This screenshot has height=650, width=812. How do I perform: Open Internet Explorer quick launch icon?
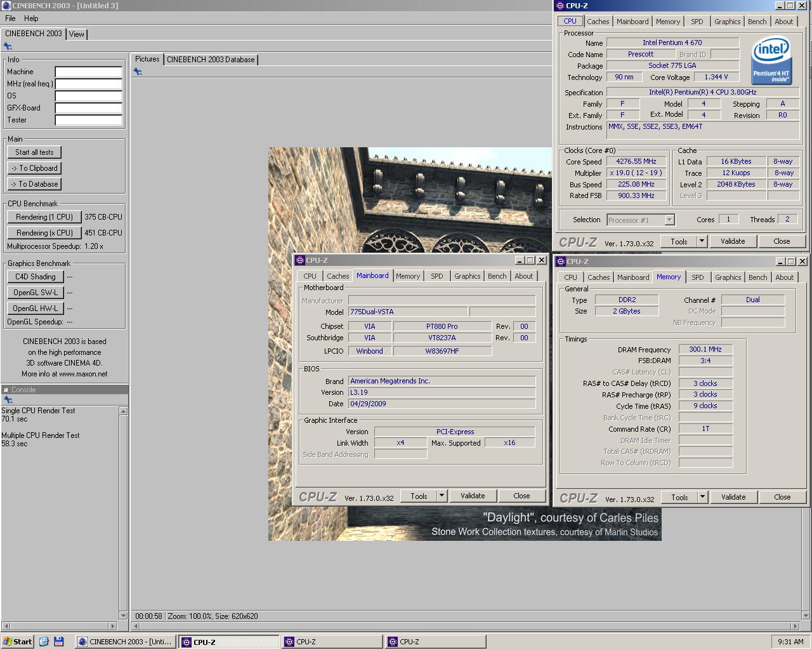[x=44, y=642]
